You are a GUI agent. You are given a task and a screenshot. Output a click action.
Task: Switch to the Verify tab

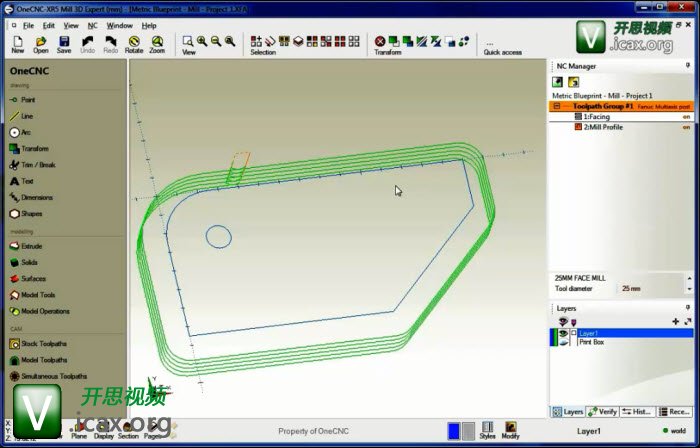[x=603, y=411]
